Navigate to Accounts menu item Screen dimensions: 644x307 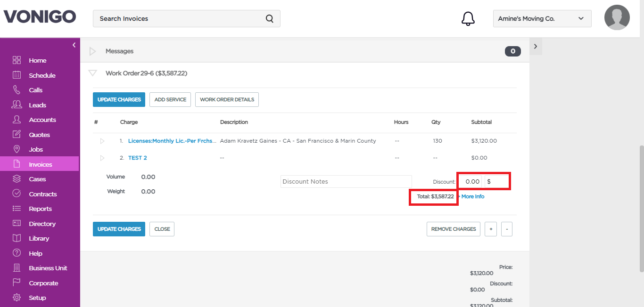(x=42, y=120)
